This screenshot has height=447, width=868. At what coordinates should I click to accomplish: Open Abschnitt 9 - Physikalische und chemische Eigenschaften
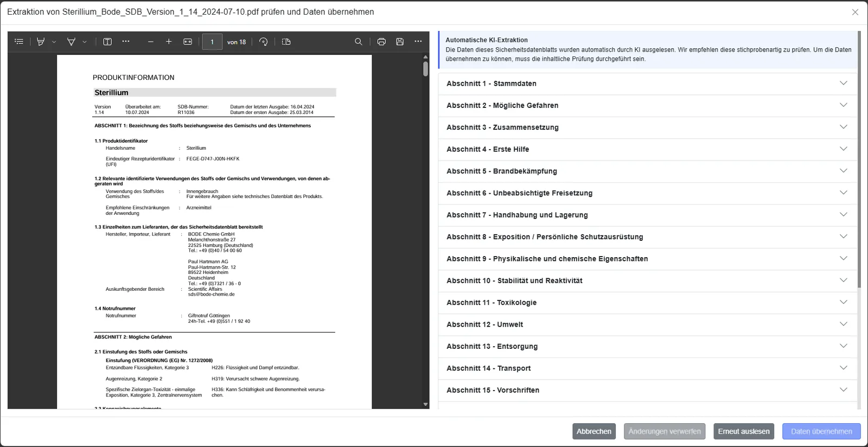tap(647, 259)
